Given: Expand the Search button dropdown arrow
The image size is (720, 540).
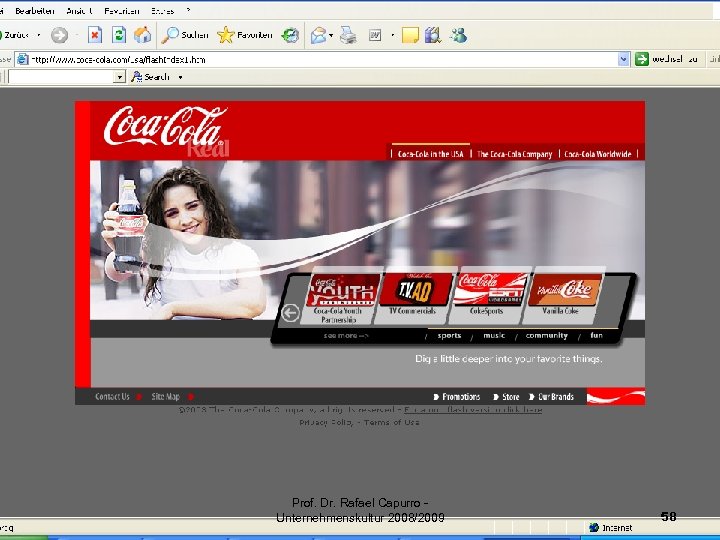Looking at the screenshot, I should click(x=180, y=77).
